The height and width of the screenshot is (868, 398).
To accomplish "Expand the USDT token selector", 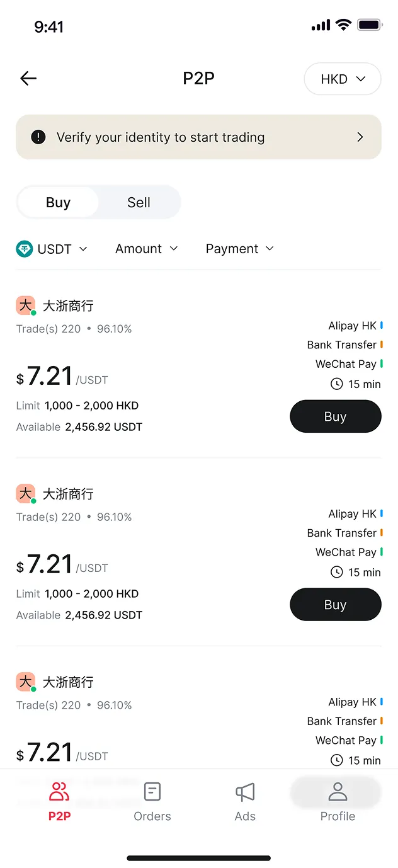I will (53, 249).
